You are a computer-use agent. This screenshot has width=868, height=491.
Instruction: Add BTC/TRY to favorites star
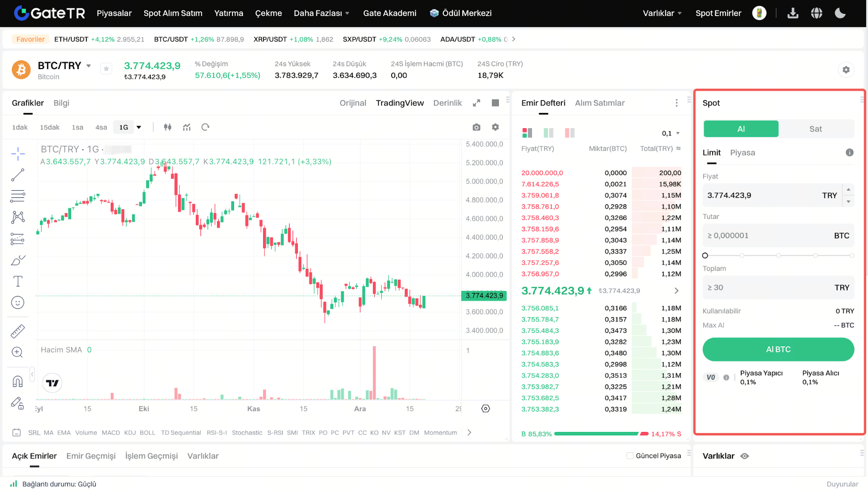click(x=106, y=69)
